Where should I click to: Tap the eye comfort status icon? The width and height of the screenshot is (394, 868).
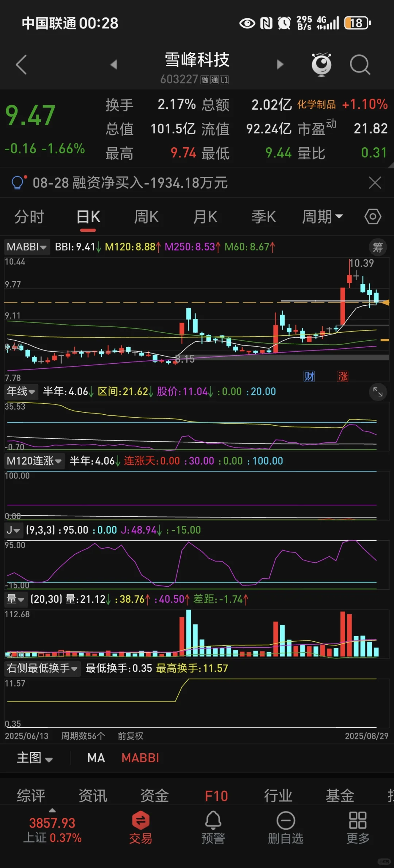coord(247,23)
